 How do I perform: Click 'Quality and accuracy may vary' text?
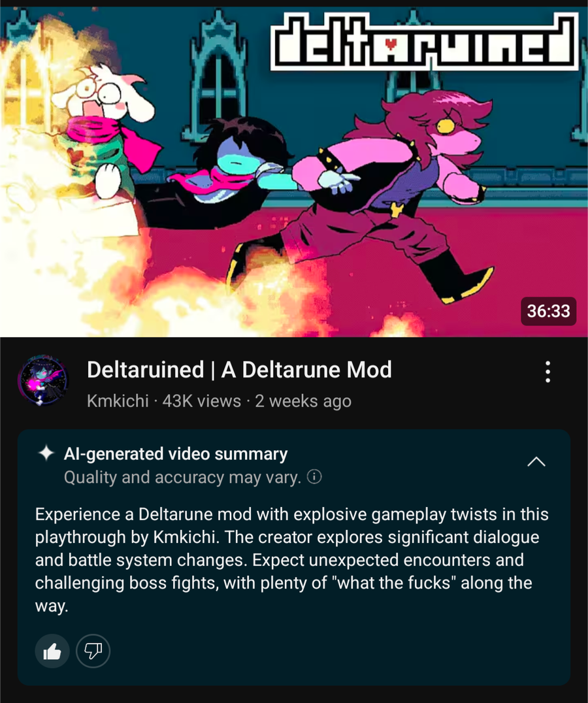click(x=183, y=477)
